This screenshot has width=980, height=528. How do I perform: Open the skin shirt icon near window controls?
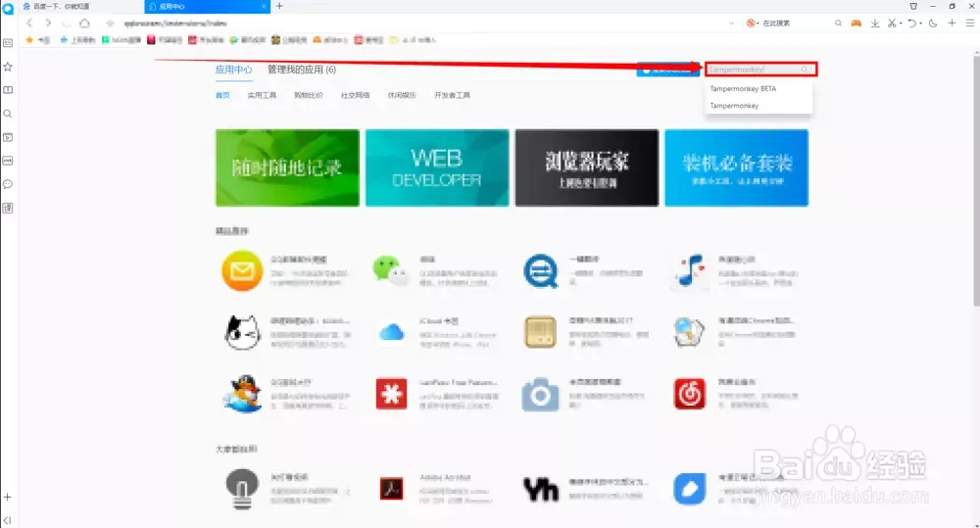click(x=913, y=6)
